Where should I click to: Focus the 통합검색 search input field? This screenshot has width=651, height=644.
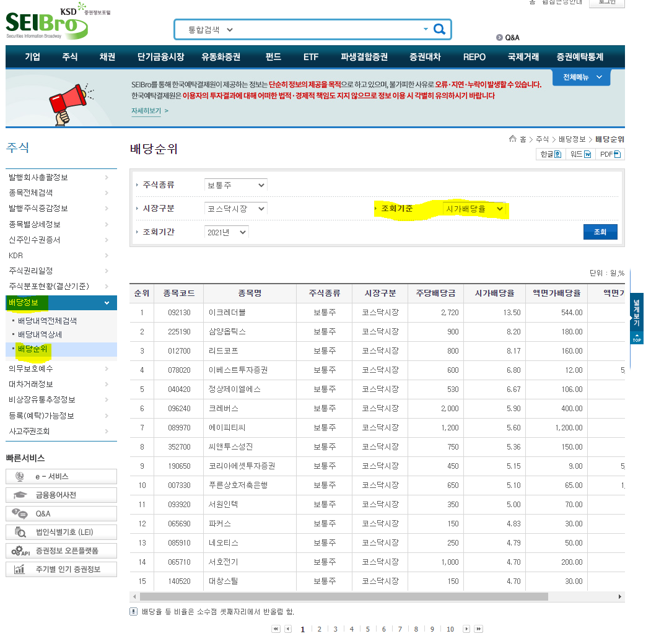[x=328, y=30]
